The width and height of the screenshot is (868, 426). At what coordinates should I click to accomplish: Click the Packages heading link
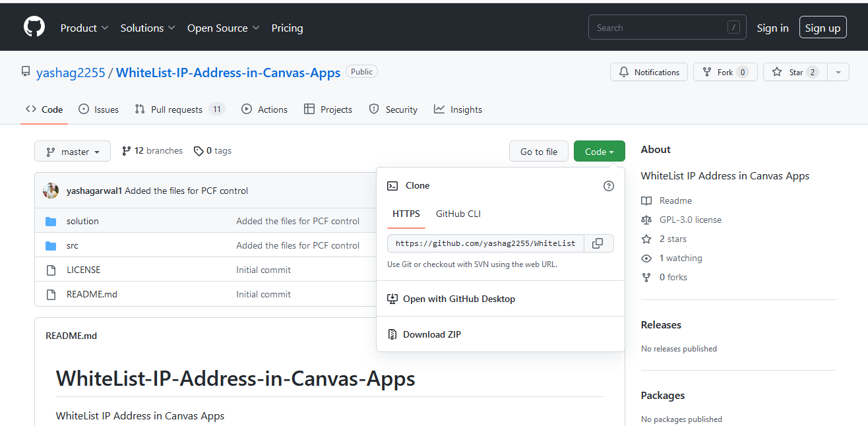tap(663, 395)
